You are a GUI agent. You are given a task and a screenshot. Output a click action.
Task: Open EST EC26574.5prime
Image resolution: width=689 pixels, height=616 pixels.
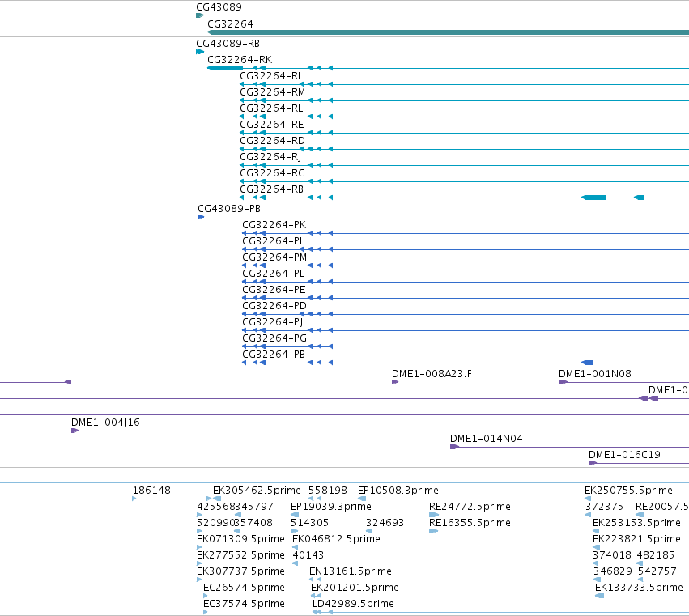pyautogui.click(x=244, y=588)
